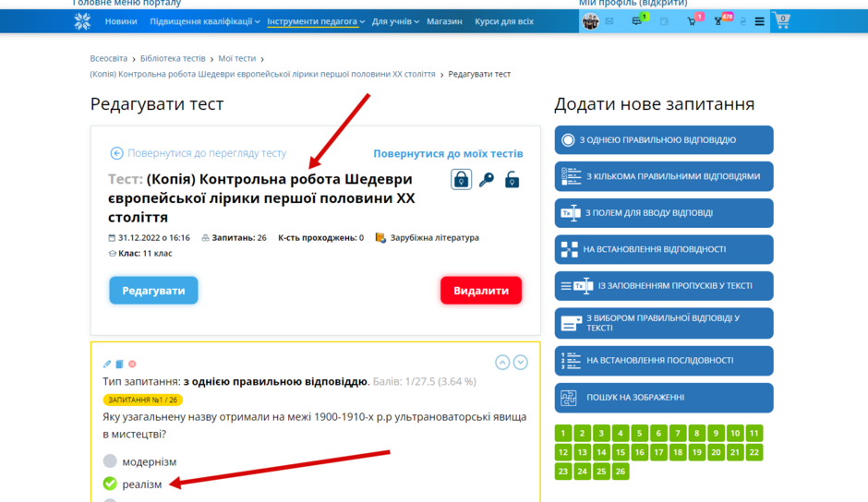This screenshot has width=868, height=502.
Task: Move question 1 up
Action: [502, 363]
